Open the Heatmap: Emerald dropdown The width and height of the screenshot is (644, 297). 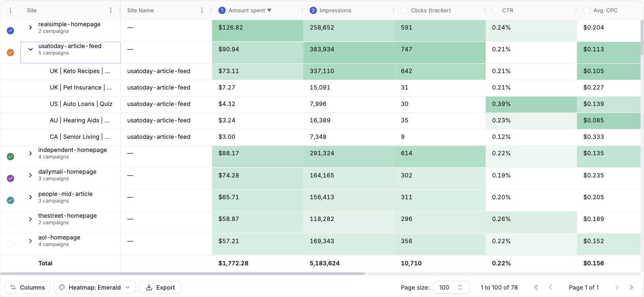(x=94, y=288)
